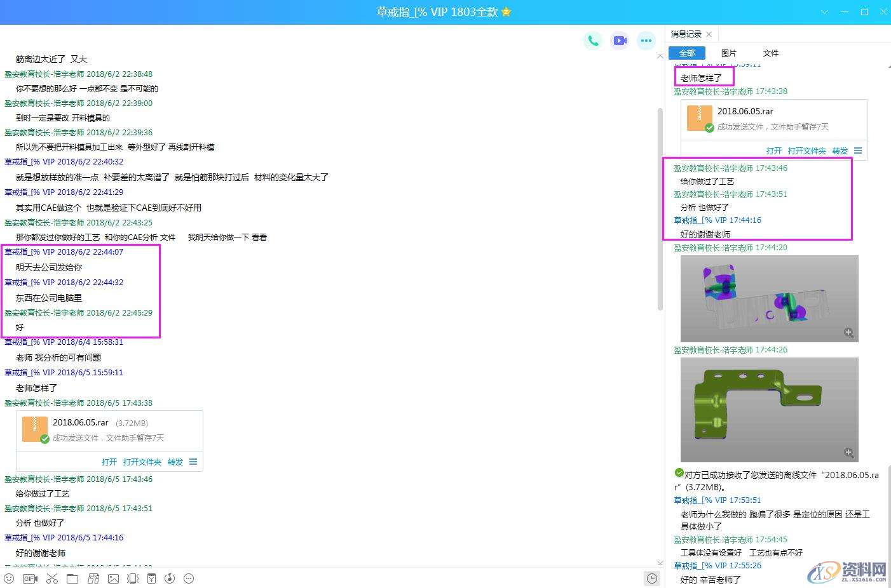This screenshot has height=588, width=891.
Task: Send a window shake nudge
Action: [x=133, y=578]
